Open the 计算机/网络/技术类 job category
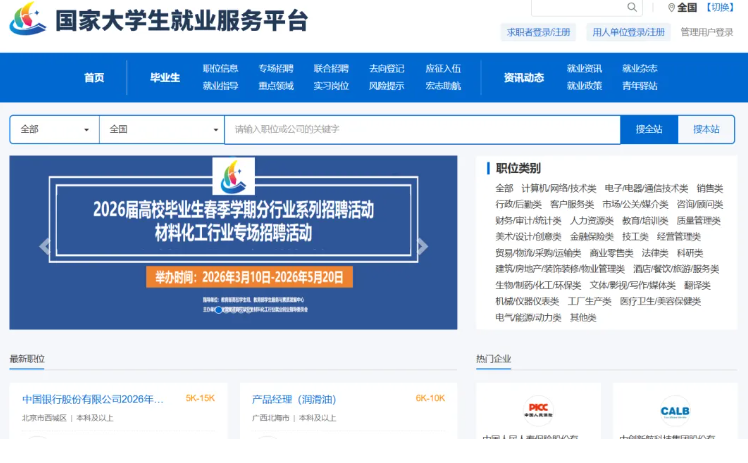 click(x=558, y=188)
